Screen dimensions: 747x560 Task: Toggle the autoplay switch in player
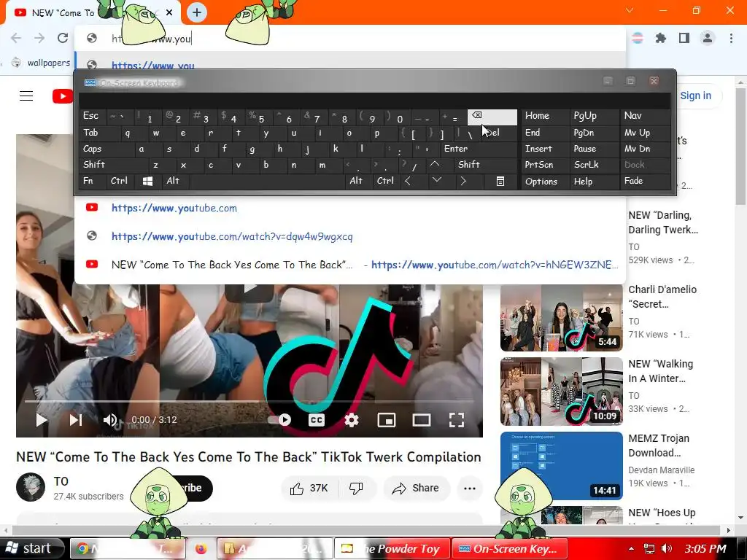pos(279,419)
